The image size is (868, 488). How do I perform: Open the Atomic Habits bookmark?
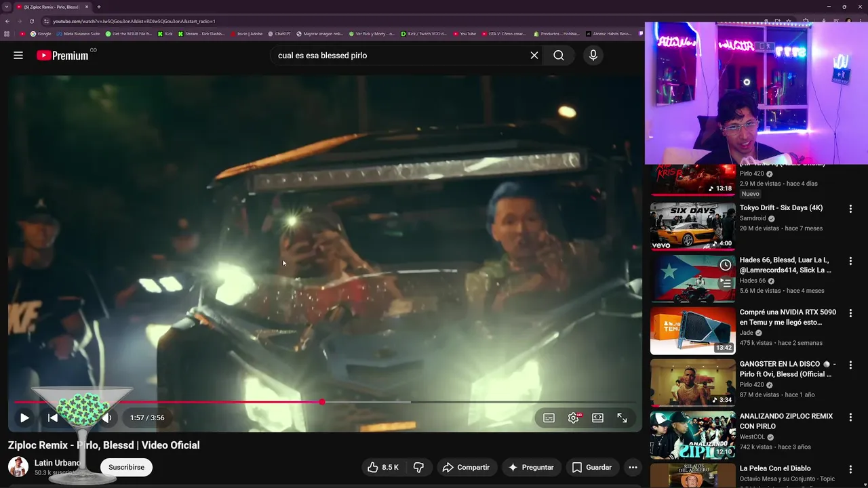[x=608, y=33]
